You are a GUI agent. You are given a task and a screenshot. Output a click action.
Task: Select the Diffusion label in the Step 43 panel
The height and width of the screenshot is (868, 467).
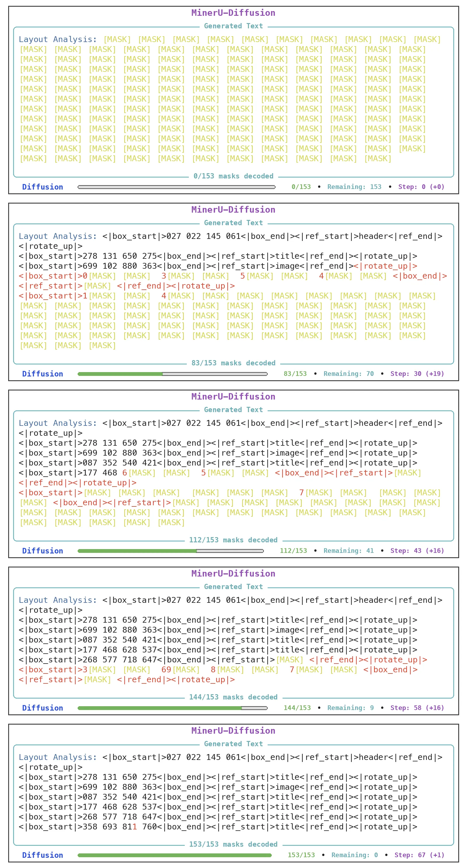pos(42,551)
